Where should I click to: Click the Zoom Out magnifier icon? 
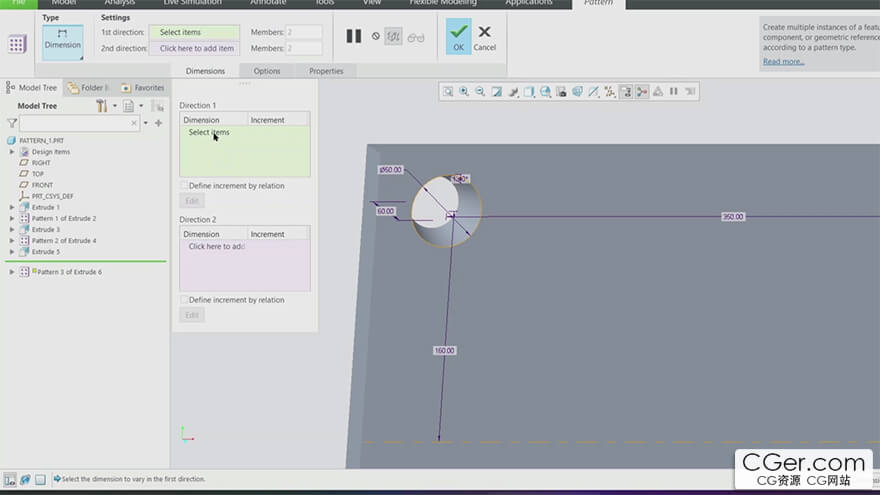pyautogui.click(x=480, y=91)
